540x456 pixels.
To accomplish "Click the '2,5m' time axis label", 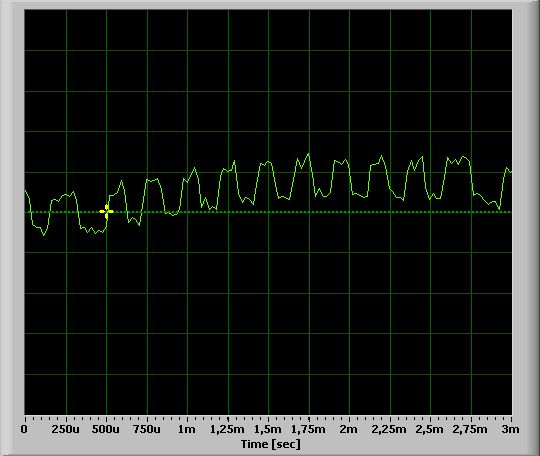I will pos(429,429).
